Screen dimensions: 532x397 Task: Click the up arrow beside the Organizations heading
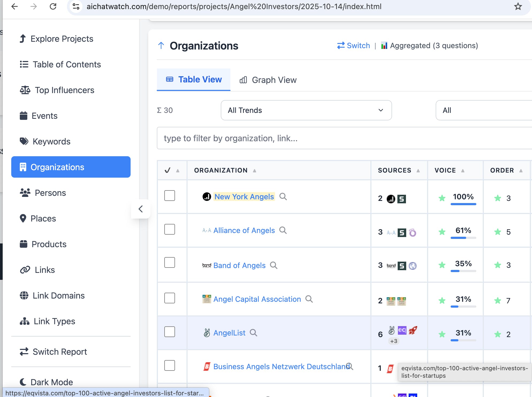[161, 45]
